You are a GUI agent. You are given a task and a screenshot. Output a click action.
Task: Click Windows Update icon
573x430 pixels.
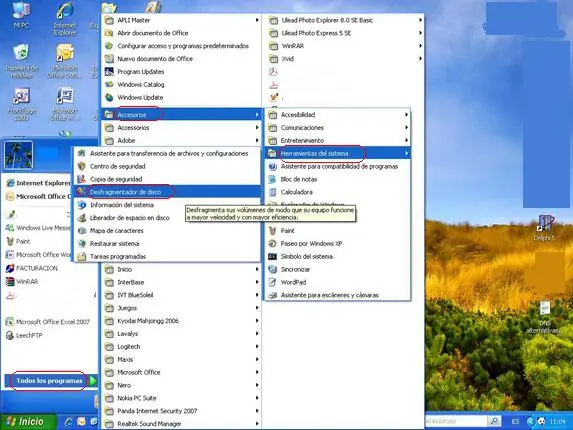pyautogui.click(x=109, y=98)
